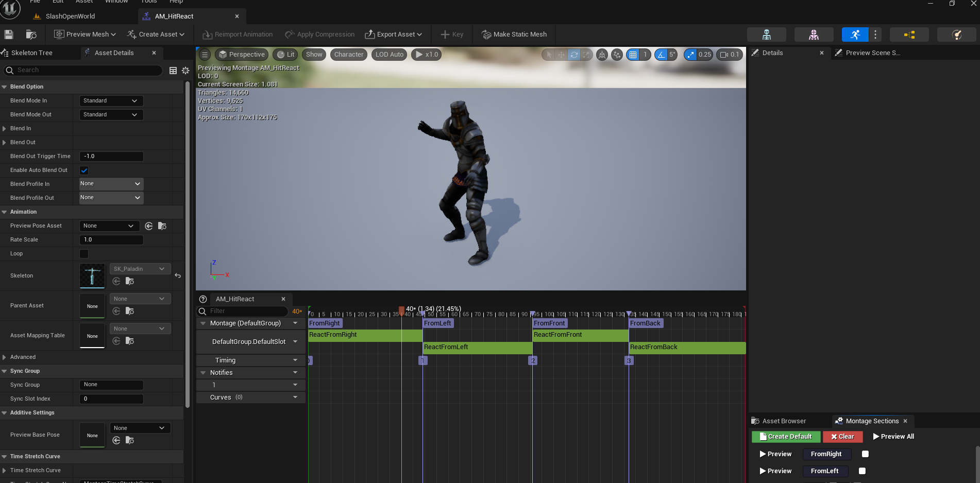Image resolution: width=980 pixels, height=483 pixels.
Task: Open the Skeleton editor mode
Action: pos(766,34)
